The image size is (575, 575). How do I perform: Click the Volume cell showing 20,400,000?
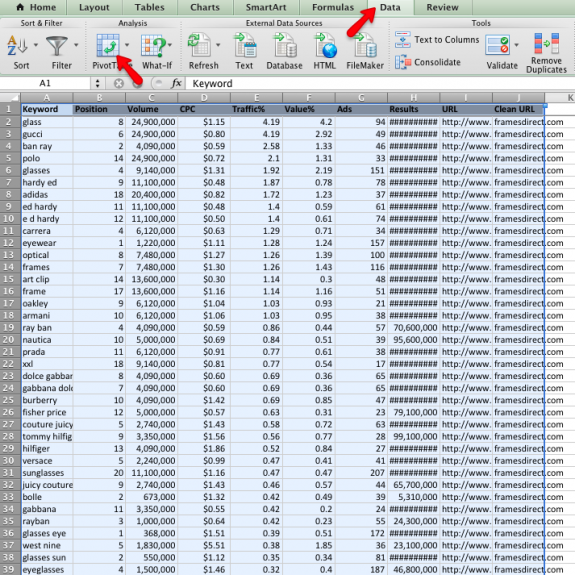151,194
